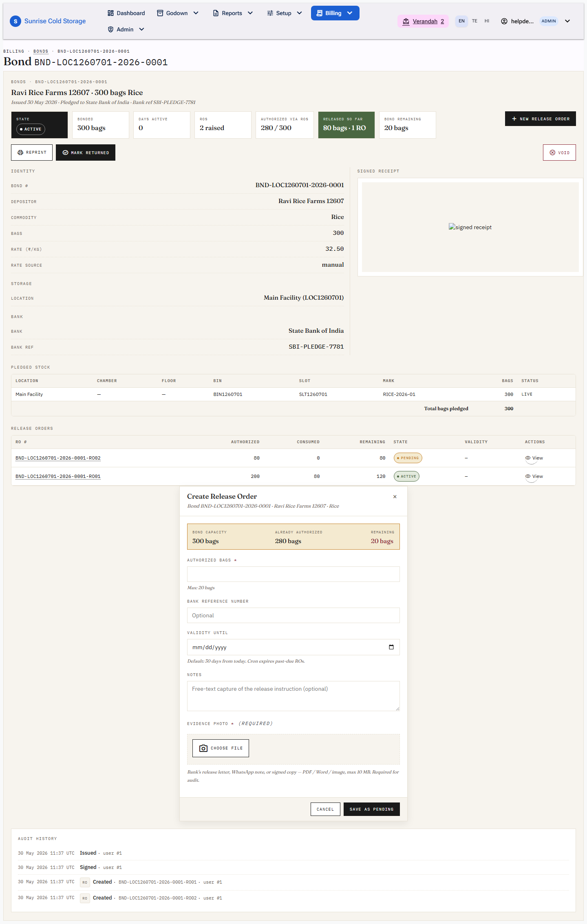Click the Setup sliders icon

click(270, 13)
